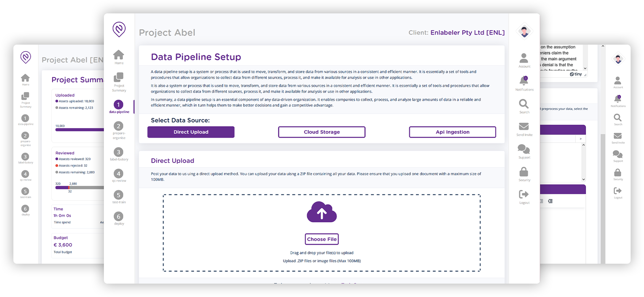Open the Home icon in main sidebar
This screenshot has width=644, height=297.
[119, 55]
